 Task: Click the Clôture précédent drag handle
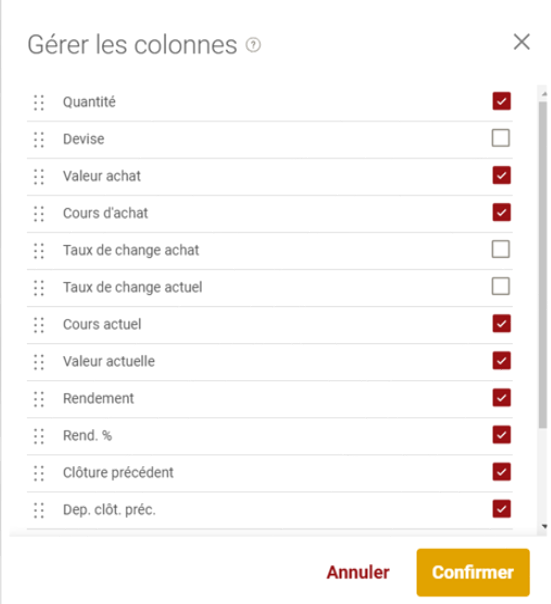pos(39,473)
